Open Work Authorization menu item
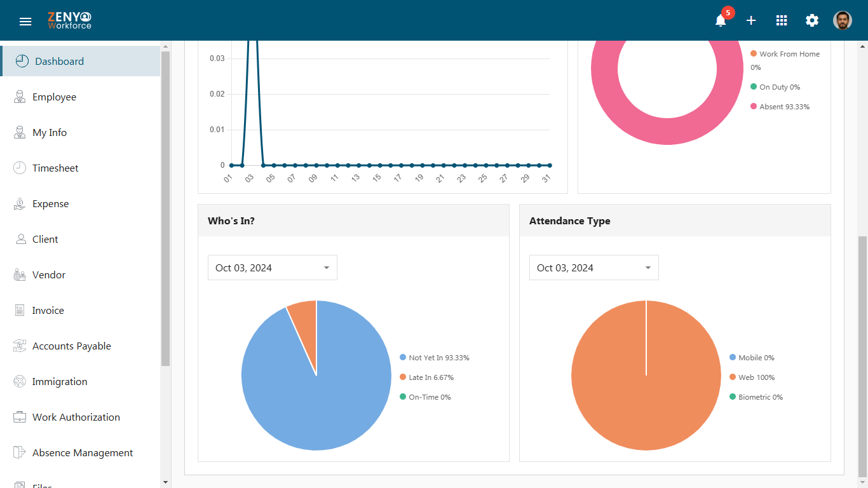Image resolution: width=868 pixels, height=488 pixels. pyautogui.click(x=80, y=417)
